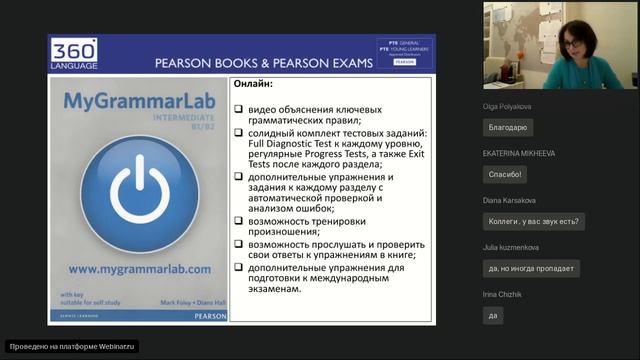Image resolution: width=640 pixels, height=360 pixels.
Task: Click the 'Проведено на платформе Webinar.ru' label
Action: coord(72,347)
